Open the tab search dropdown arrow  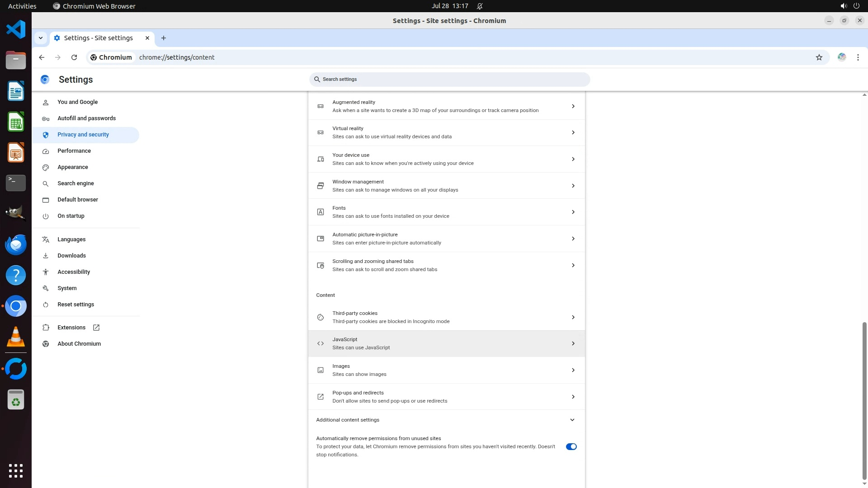[41, 38]
